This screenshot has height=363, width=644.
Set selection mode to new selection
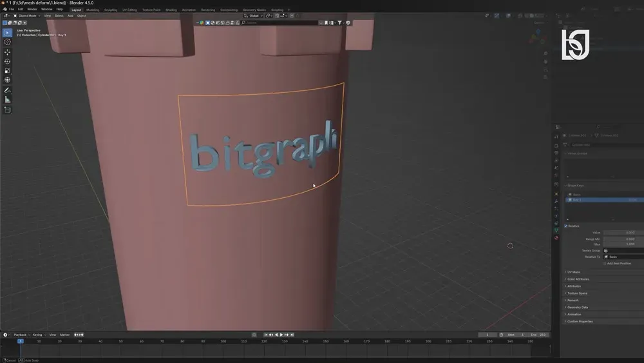pyautogui.click(x=5, y=23)
